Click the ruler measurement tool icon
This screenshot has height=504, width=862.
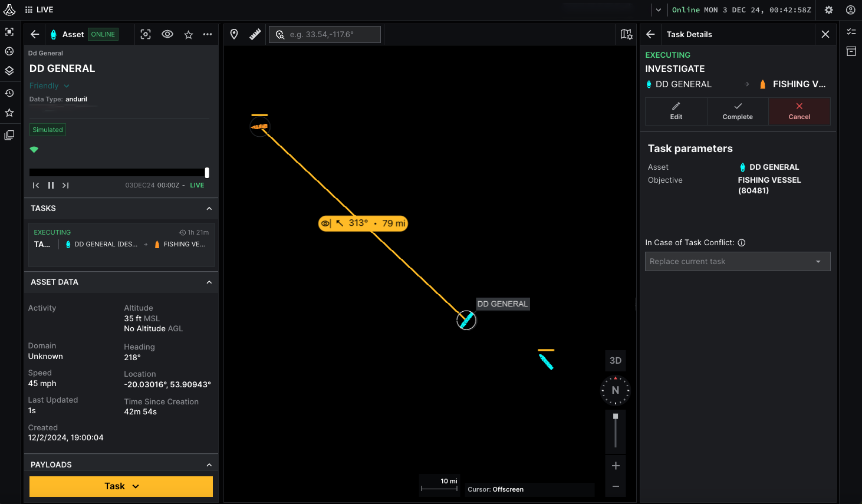(x=255, y=35)
